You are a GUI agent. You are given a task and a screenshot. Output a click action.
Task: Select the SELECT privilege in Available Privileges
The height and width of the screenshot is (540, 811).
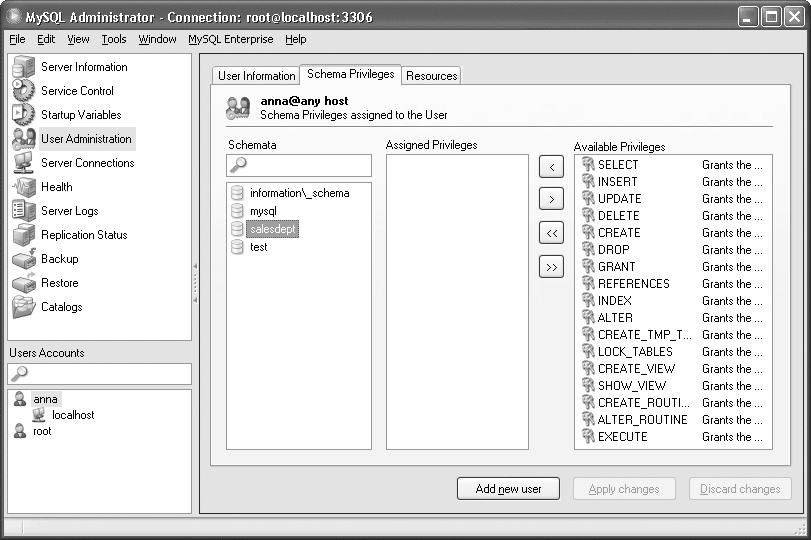click(x=618, y=165)
